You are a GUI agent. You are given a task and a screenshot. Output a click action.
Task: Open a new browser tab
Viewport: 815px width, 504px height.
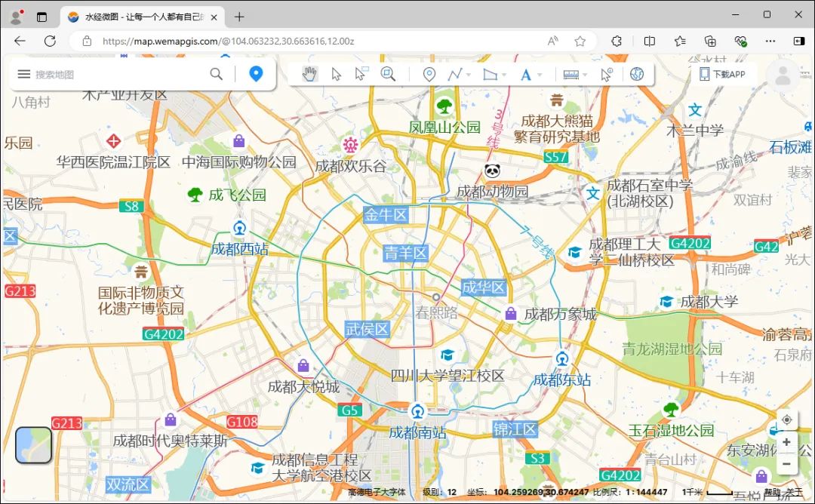(239, 17)
